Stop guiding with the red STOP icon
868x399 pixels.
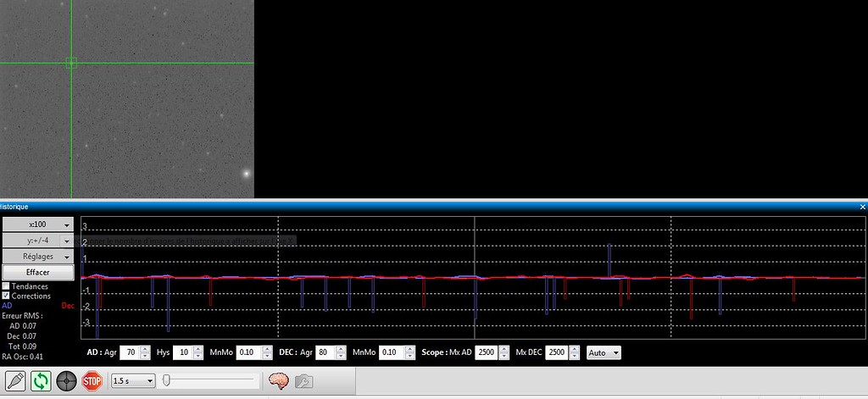point(92,380)
